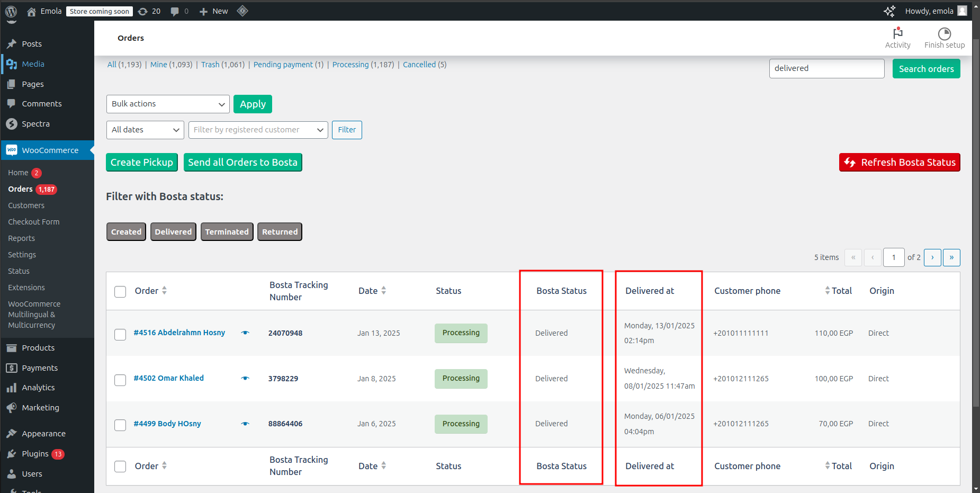Open the Bulk actions dropdown

tap(168, 104)
